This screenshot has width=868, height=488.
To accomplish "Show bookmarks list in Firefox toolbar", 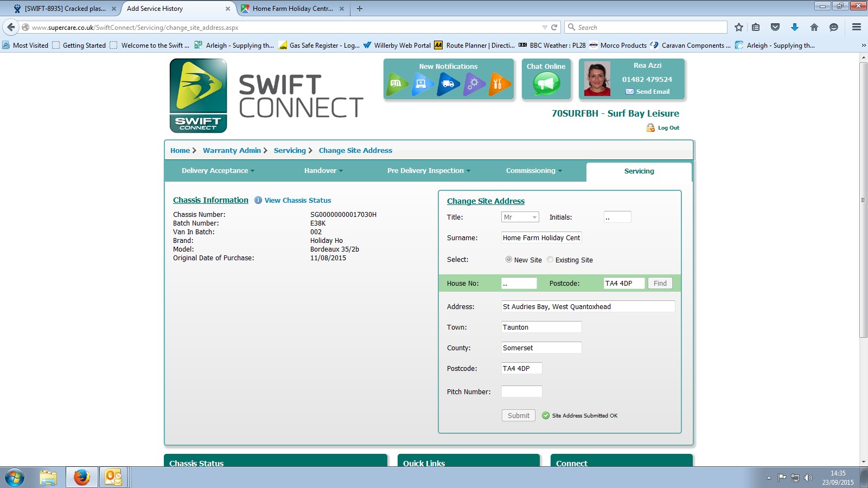I will pos(756,27).
